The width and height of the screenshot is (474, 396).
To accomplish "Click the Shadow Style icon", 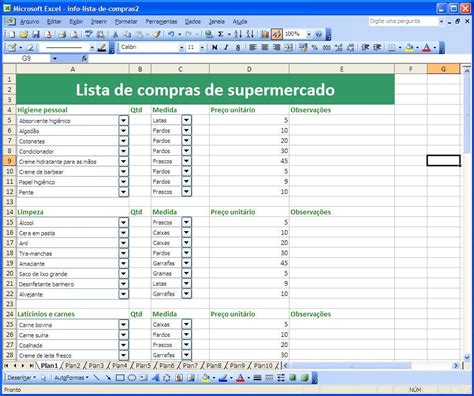I will (x=293, y=378).
